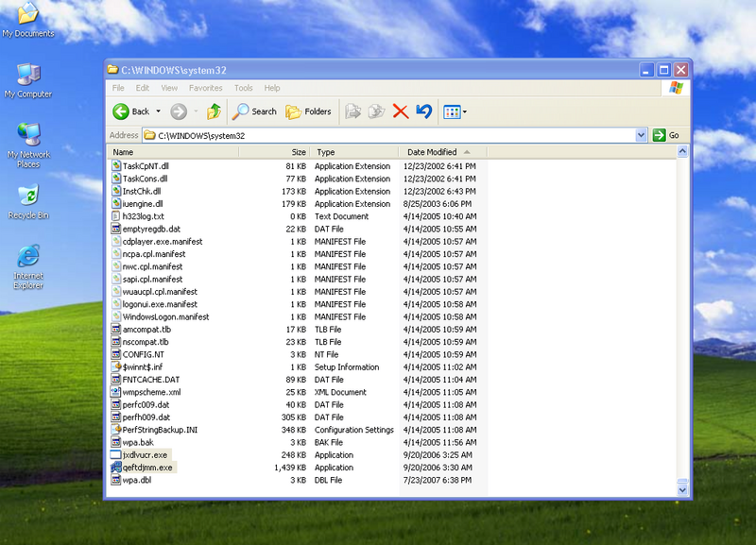Open the Edit menu

point(143,88)
